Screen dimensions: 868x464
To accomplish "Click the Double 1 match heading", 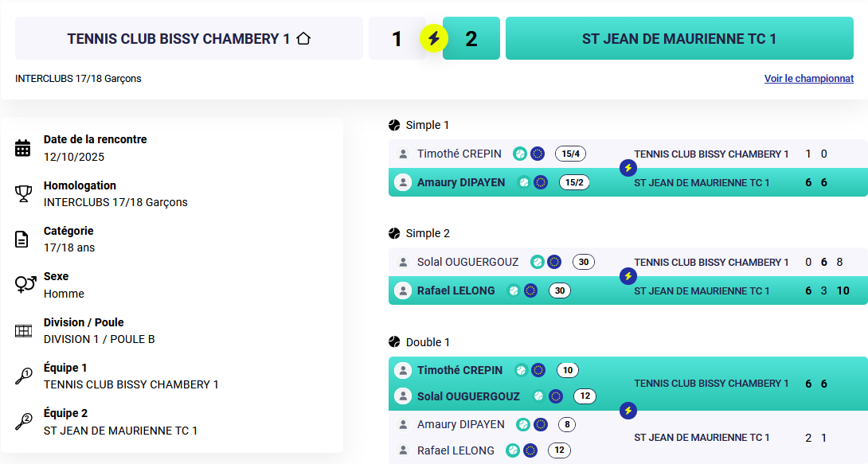I will [x=427, y=342].
